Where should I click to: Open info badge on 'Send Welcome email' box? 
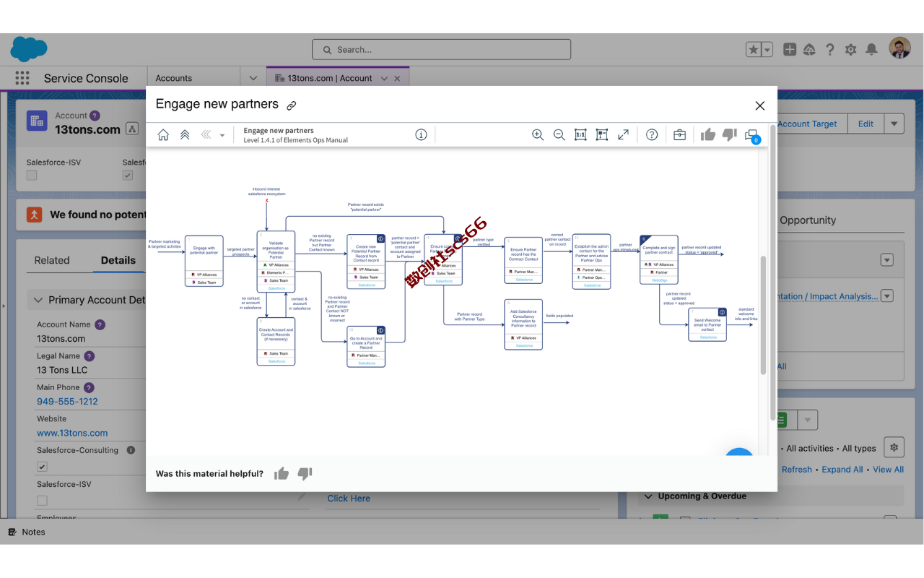[x=722, y=312]
